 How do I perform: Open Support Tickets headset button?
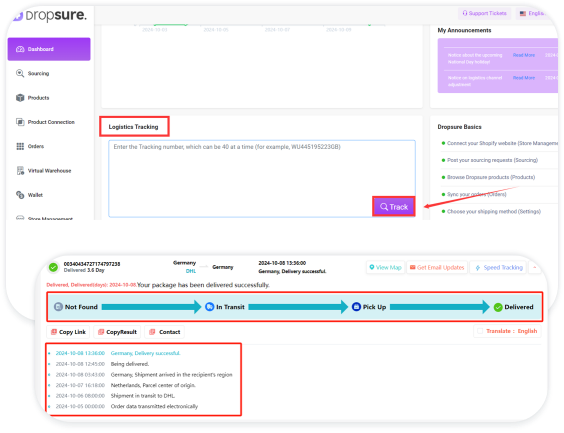click(485, 13)
